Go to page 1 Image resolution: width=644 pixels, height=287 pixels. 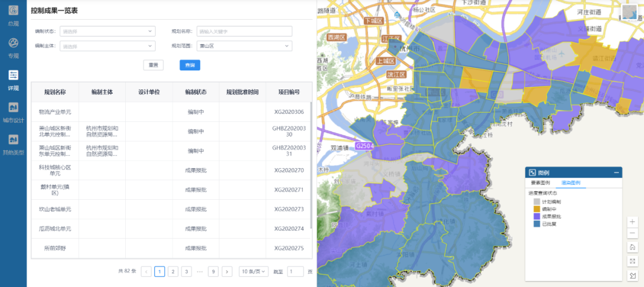pos(160,271)
